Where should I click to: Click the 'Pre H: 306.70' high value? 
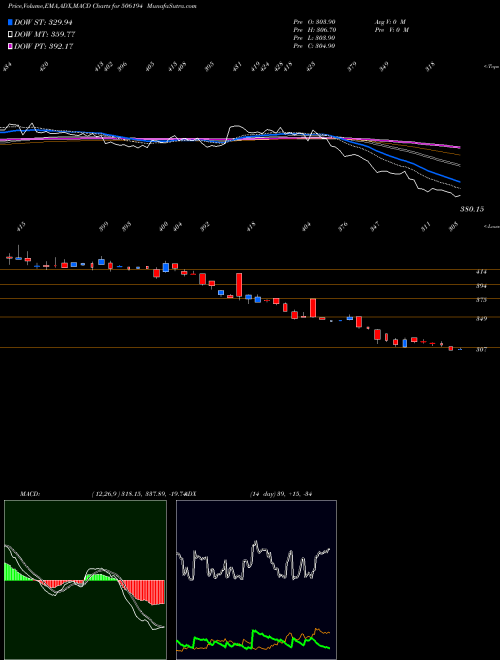coord(314,30)
